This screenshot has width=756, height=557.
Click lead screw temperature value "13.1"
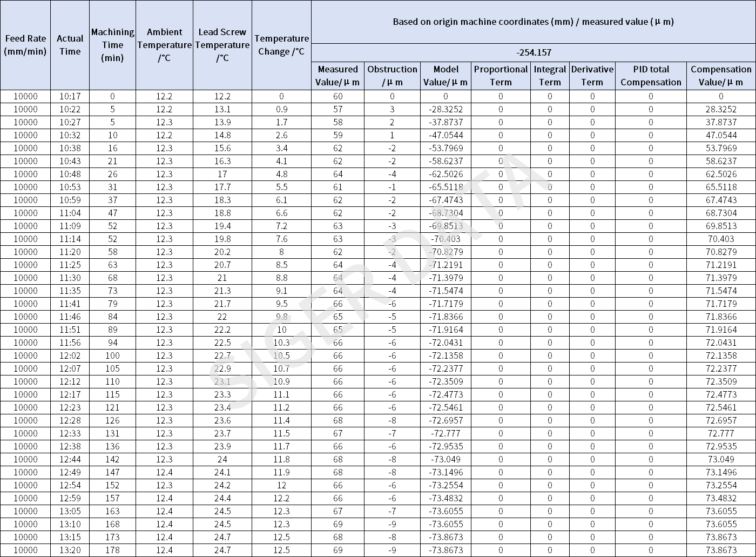pos(222,109)
